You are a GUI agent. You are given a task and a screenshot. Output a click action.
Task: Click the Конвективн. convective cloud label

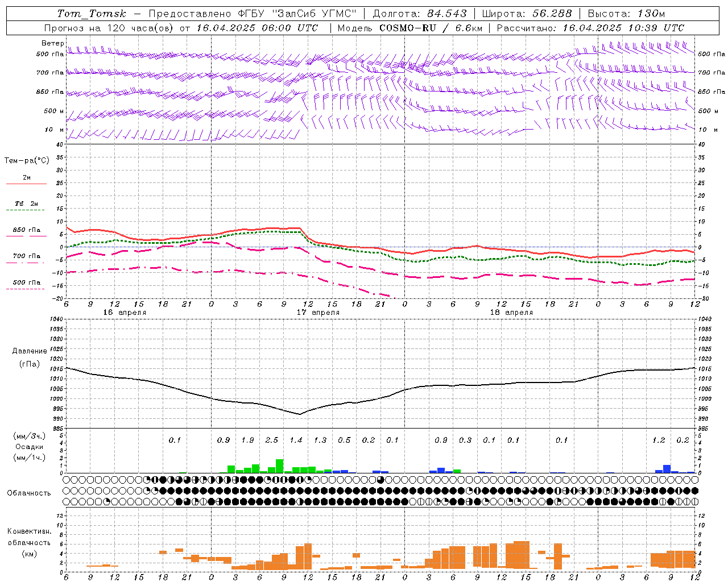[x=29, y=531]
